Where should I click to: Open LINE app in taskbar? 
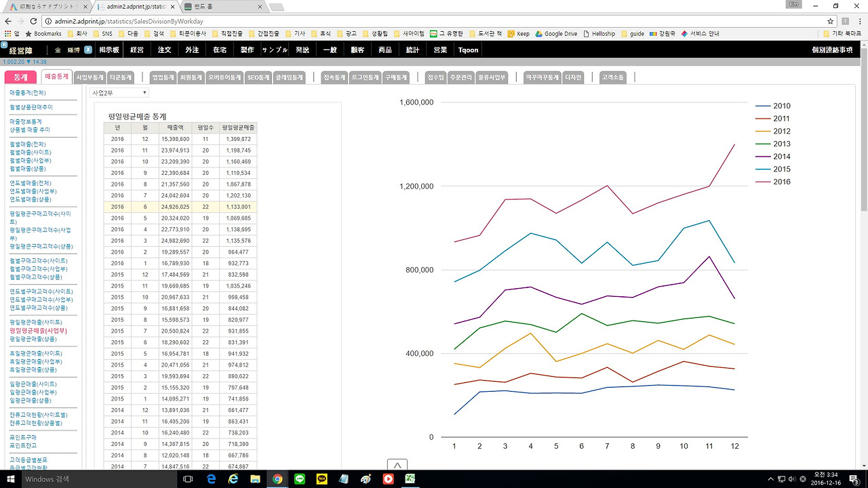(x=300, y=479)
